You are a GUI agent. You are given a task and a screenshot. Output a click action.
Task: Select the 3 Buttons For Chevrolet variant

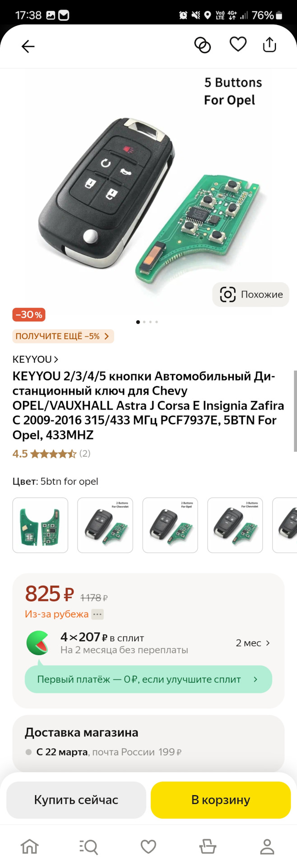[x=235, y=525]
